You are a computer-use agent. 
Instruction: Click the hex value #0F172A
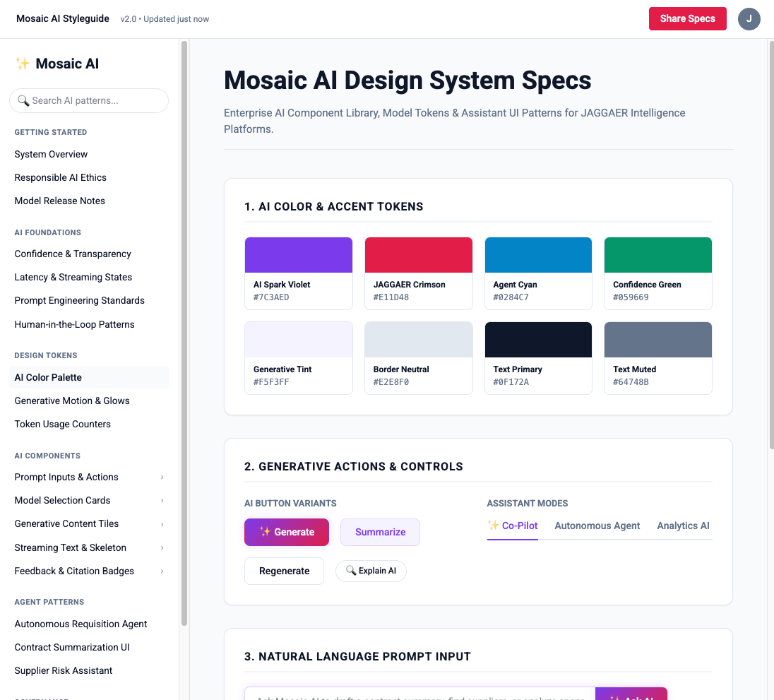point(511,382)
